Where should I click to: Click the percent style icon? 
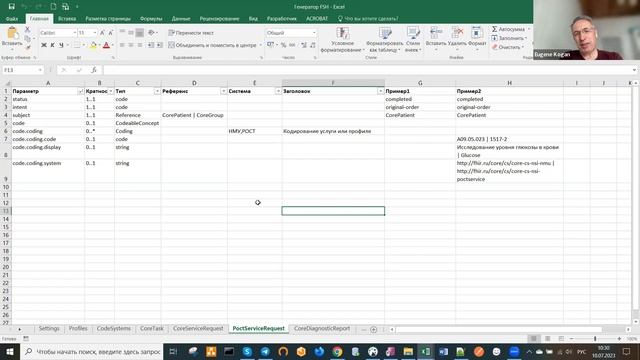(283, 45)
